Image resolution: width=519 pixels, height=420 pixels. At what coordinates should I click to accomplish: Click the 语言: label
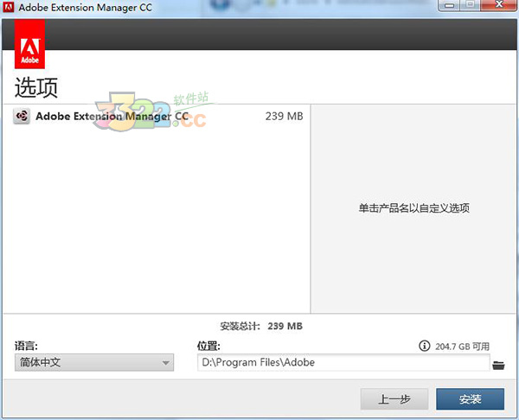click(x=26, y=346)
